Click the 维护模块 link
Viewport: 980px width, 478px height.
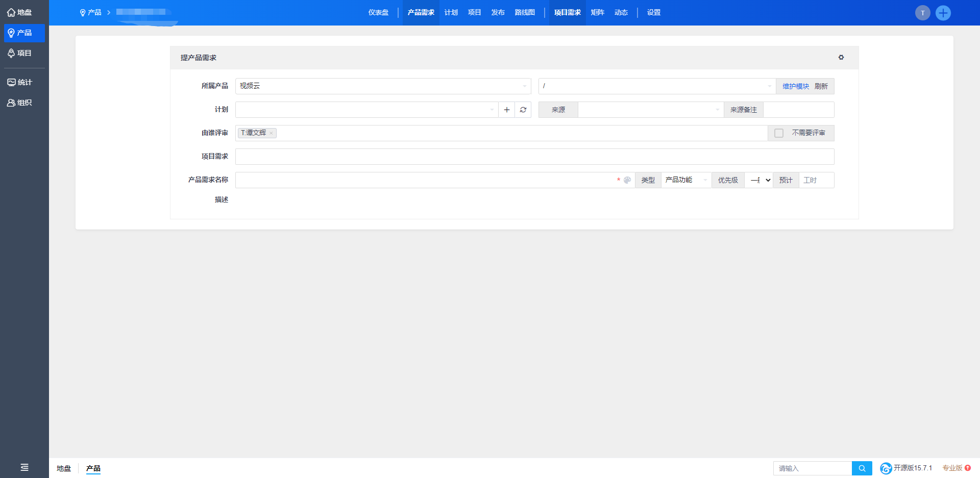point(796,86)
